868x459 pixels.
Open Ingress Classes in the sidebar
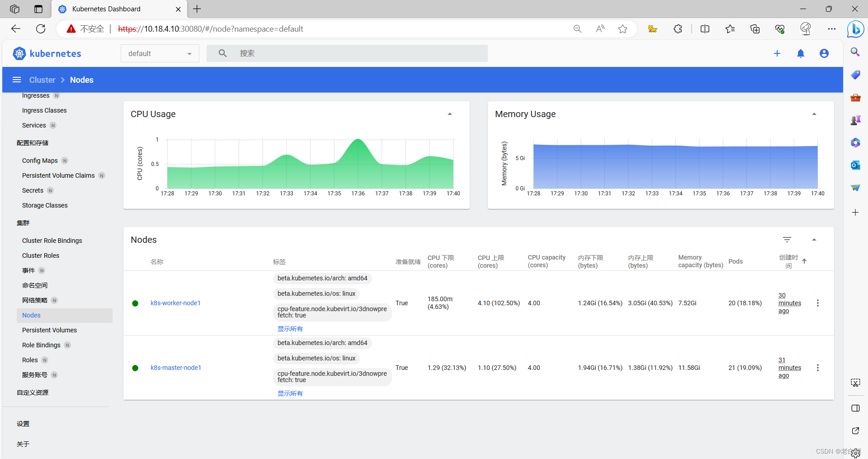[44, 110]
